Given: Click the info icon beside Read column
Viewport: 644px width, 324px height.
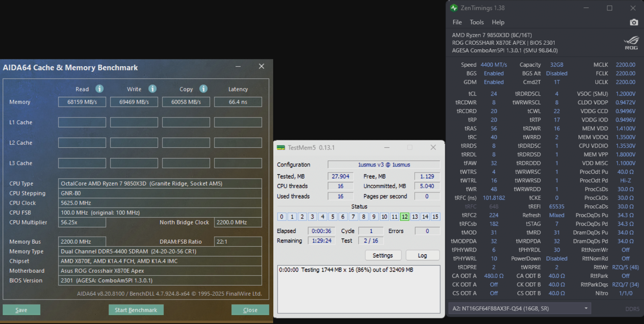Looking at the screenshot, I should click(99, 89).
